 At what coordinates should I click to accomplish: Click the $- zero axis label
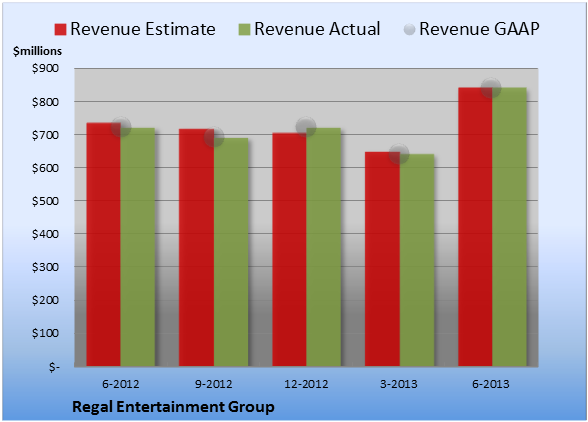pyautogui.click(x=54, y=366)
